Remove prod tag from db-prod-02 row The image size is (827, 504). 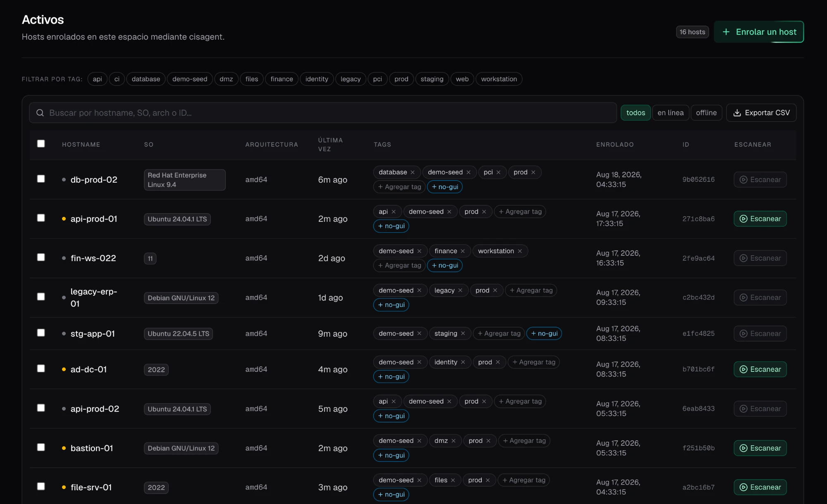coord(533,172)
